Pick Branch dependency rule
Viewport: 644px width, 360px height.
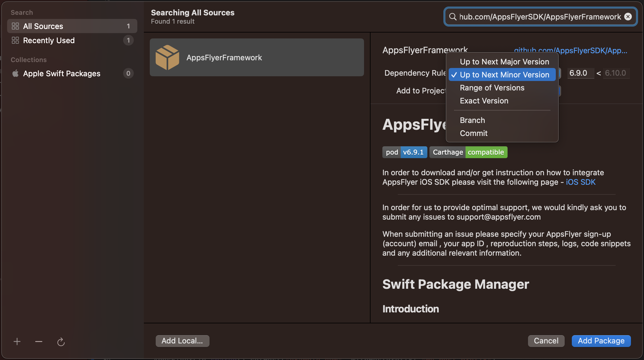472,120
